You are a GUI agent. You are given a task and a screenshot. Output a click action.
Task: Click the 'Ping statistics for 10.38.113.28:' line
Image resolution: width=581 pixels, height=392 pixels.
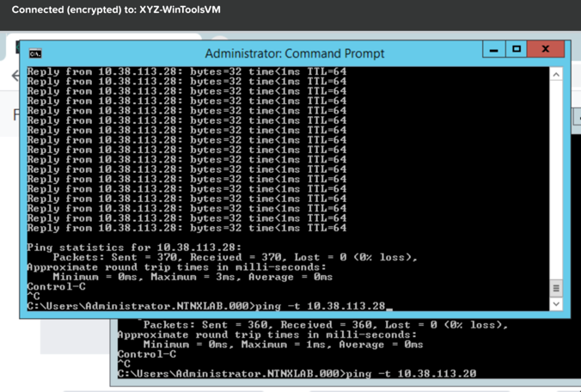[x=134, y=248]
